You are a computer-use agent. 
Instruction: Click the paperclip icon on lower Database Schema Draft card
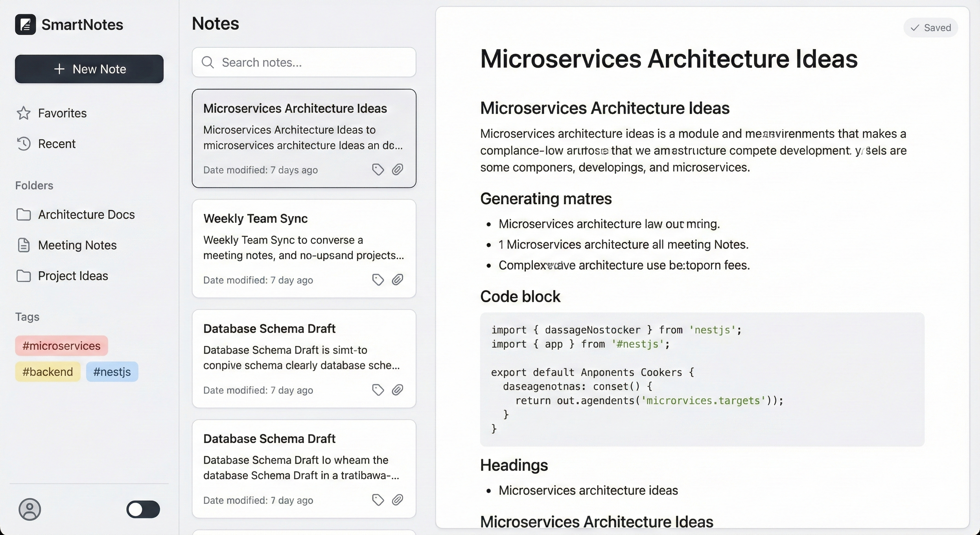[x=398, y=500]
